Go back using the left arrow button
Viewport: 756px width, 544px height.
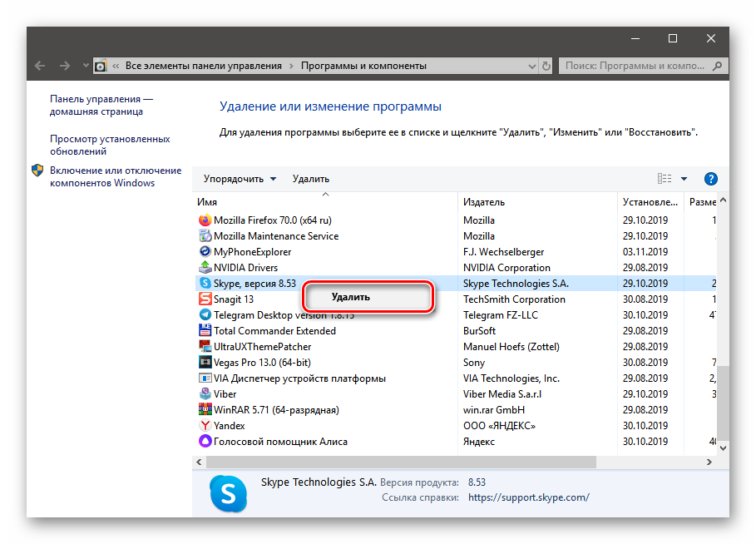coord(40,66)
